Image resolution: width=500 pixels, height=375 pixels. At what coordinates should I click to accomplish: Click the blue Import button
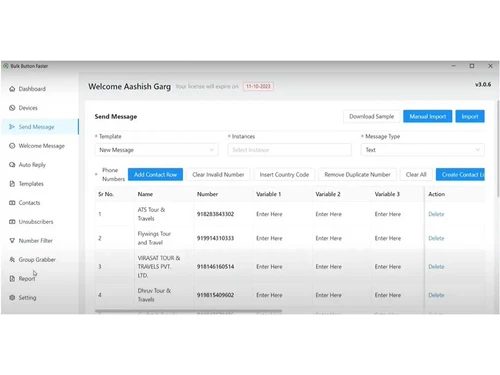pos(470,116)
